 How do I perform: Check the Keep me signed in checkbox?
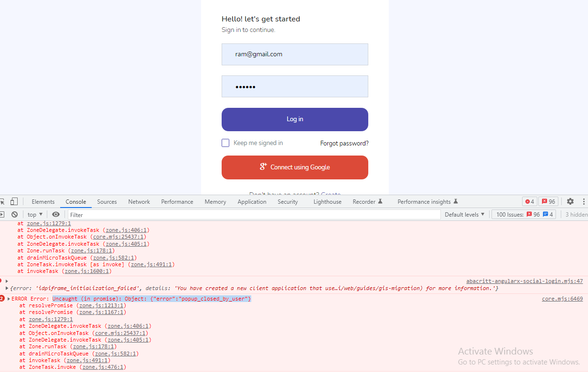225,143
